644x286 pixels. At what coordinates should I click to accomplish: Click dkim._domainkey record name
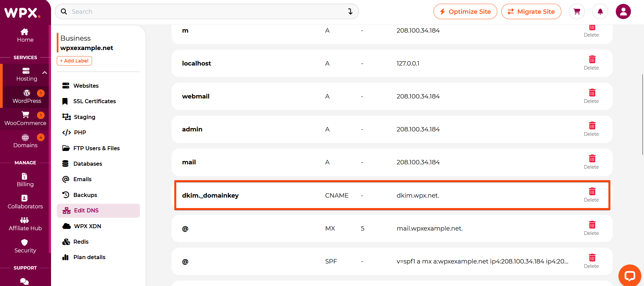(x=210, y=195)
